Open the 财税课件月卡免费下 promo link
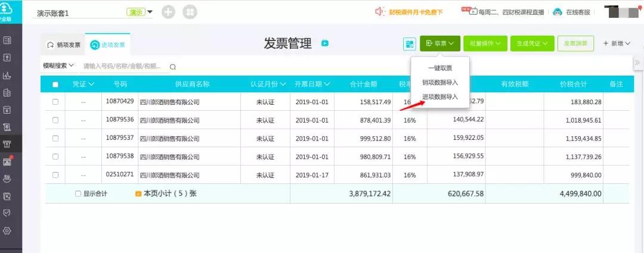644x253 pixels. coord(416,13)
